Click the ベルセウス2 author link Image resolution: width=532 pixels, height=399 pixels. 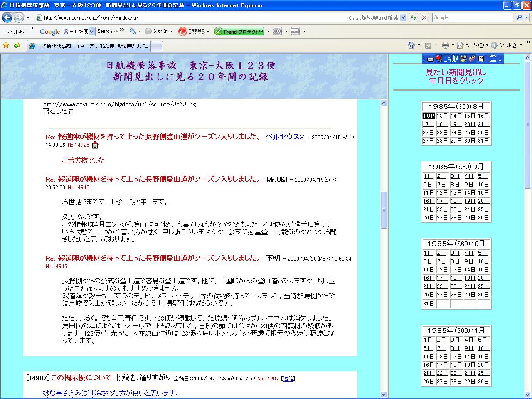pyautogui.click(x=285, y=137)
